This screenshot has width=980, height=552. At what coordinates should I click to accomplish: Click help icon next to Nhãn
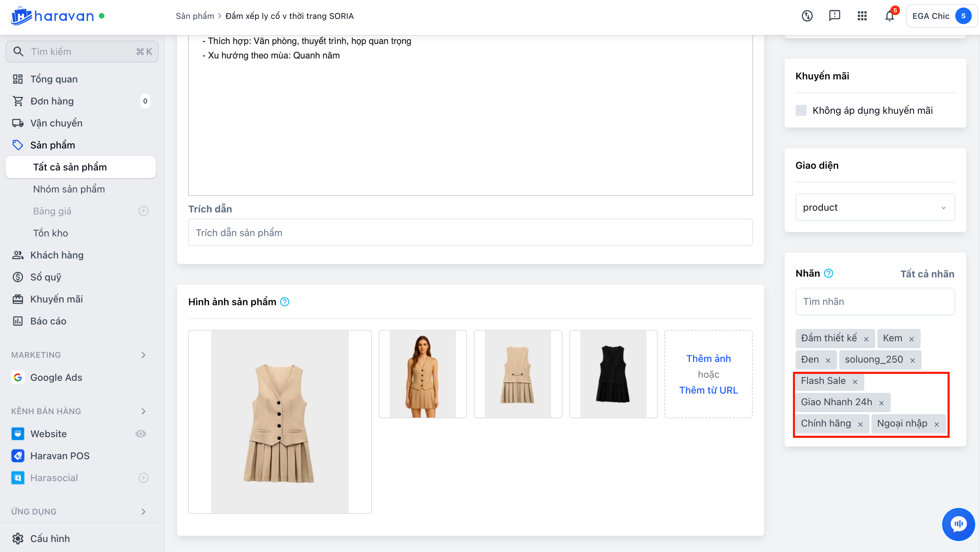coord(828,273)
